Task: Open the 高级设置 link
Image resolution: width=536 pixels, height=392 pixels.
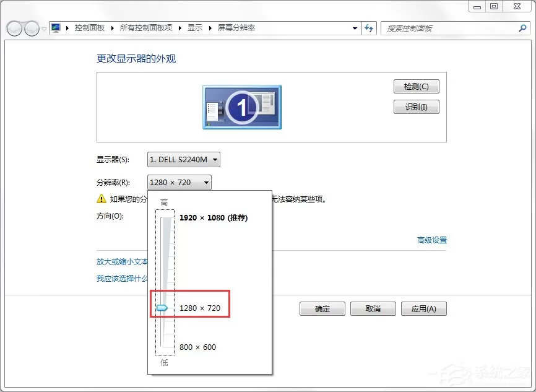Action: click(432, 240)
